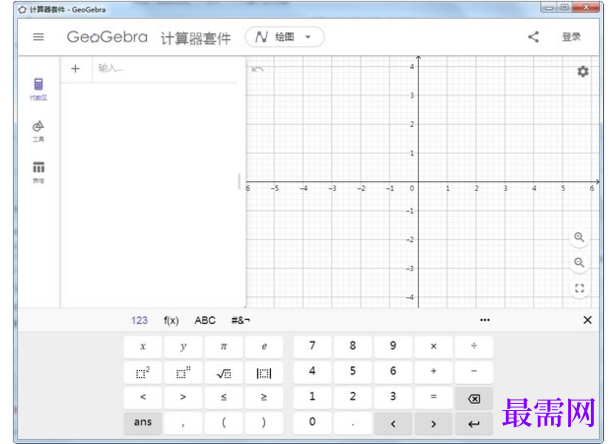Switch to the 123 keyboard tab

(x=139, y=320)
